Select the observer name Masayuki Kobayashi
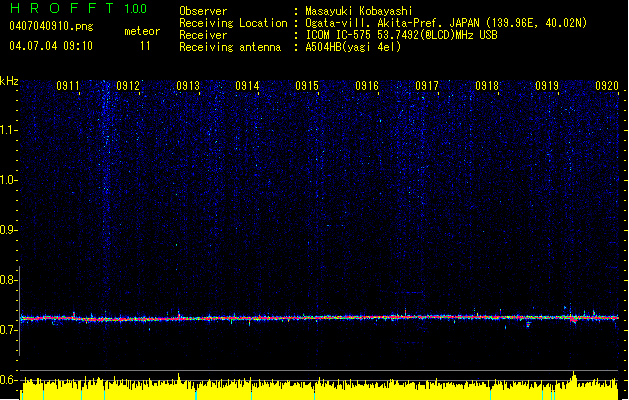 [359, 11]
